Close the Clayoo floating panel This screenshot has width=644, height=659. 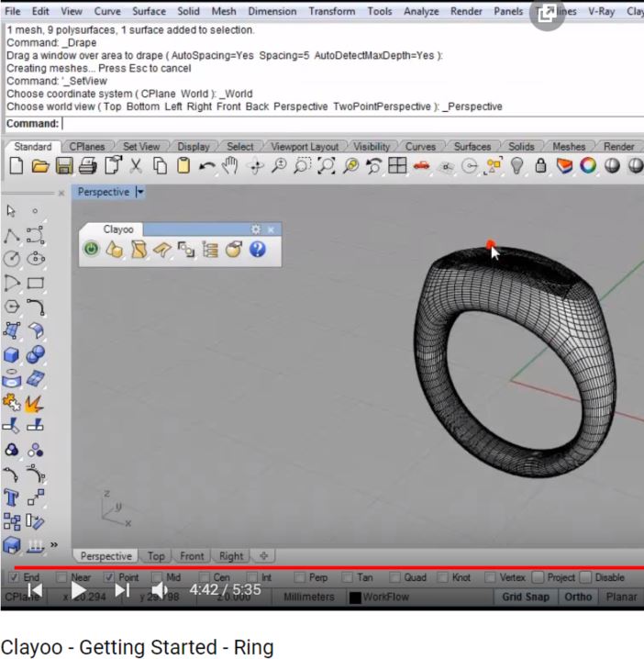[x=271, y=229]
